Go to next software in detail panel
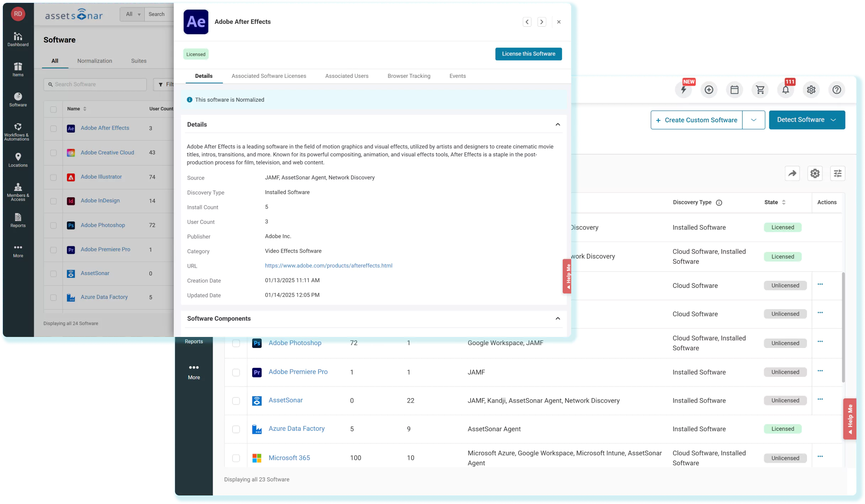Viewport: 865px width, 504px height. tap(542, 22)
